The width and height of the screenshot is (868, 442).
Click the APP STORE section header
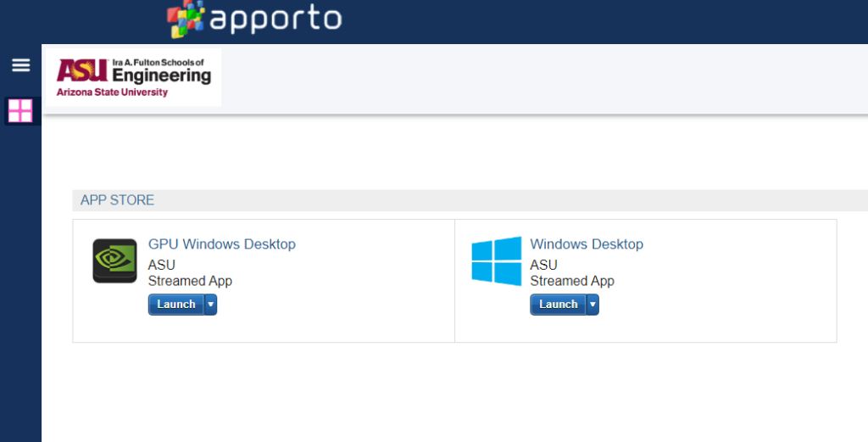(117, 200)
